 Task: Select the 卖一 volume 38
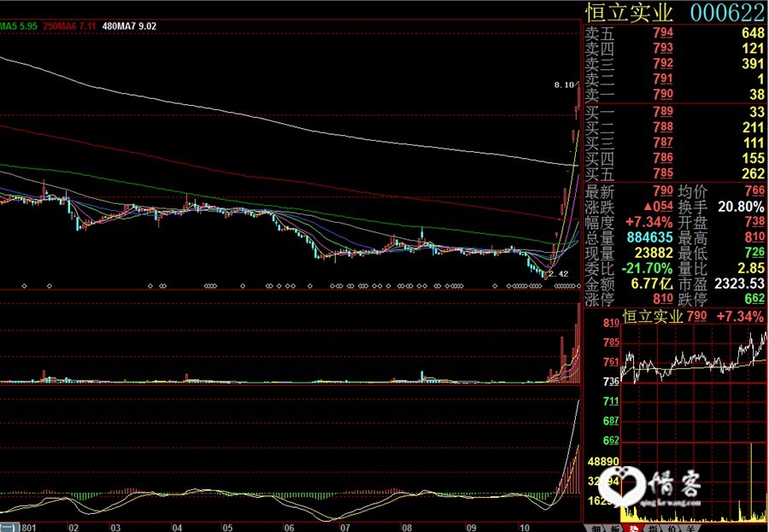tap(757, 94)
